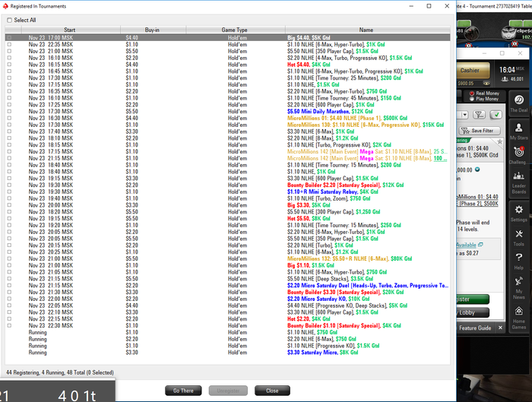Click the Save Filter button
The image size is (532, 402).
[480, 131]
